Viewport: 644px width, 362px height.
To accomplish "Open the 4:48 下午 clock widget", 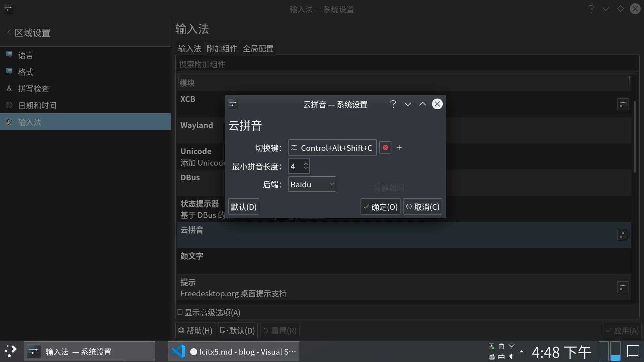I will pyautogui.click(x=561, y=352).
